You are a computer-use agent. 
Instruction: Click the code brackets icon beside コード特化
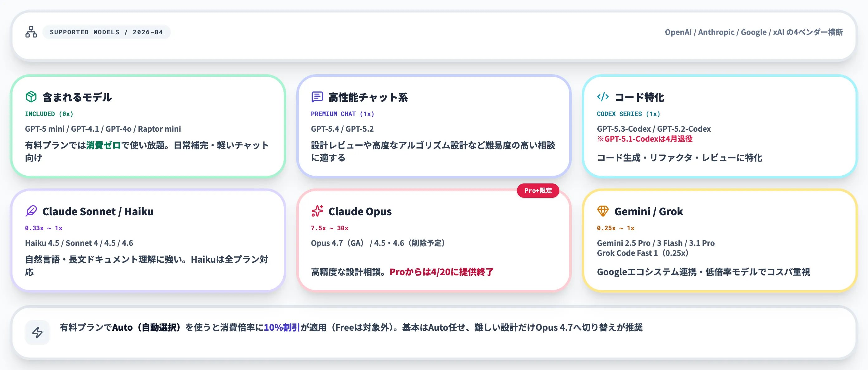click(x=603, y=97)
